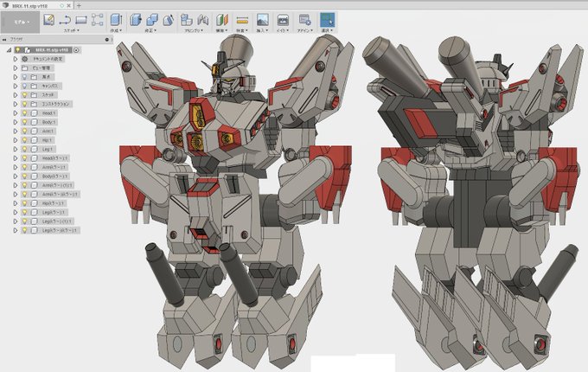Click the Make 3D print icon
Viewport: 588px width, 372px height.
click(x=283, y=20)
